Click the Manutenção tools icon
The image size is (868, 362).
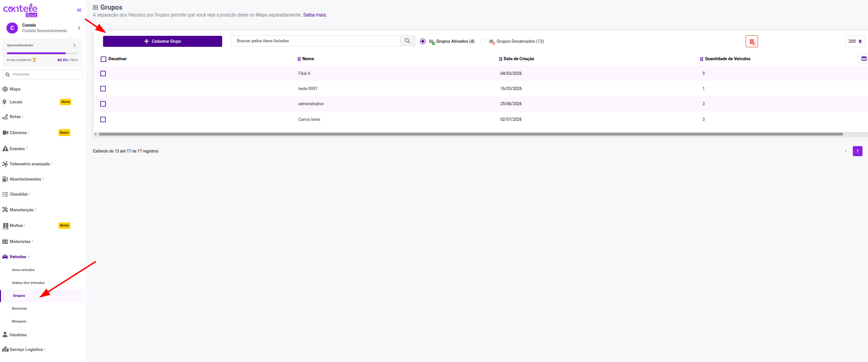[5, 210]
